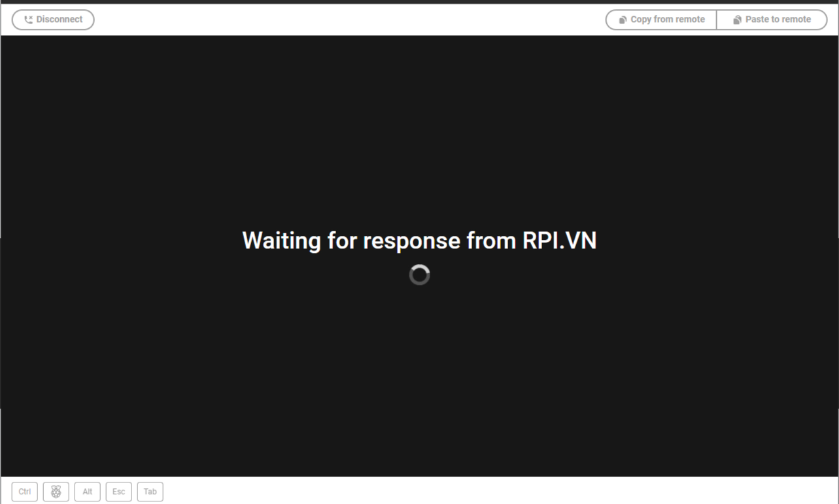The width and height of the screenshot is (839, 504).
Task: Click the phone hang-up icon in Disconnect
Action: pos(28,20)
